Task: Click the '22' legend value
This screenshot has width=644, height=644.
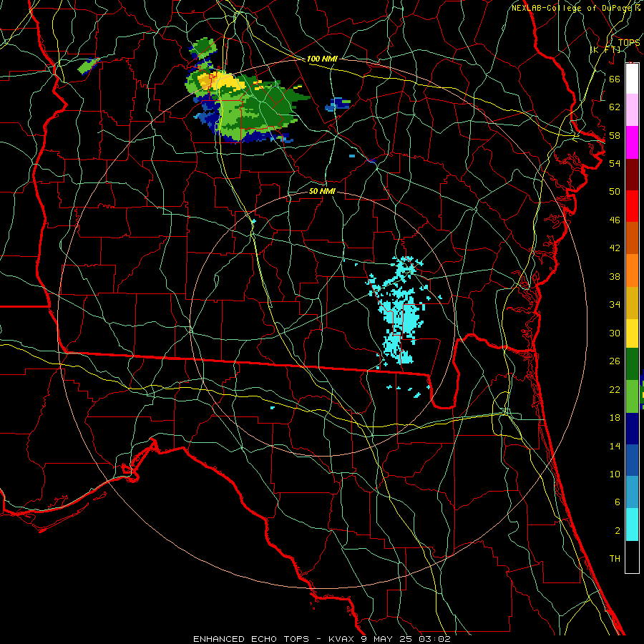Action: 615,389
